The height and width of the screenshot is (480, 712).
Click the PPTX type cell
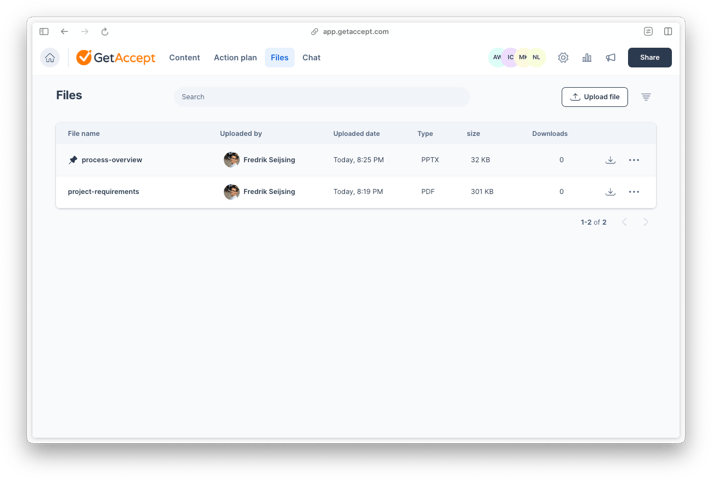point(430,160)
